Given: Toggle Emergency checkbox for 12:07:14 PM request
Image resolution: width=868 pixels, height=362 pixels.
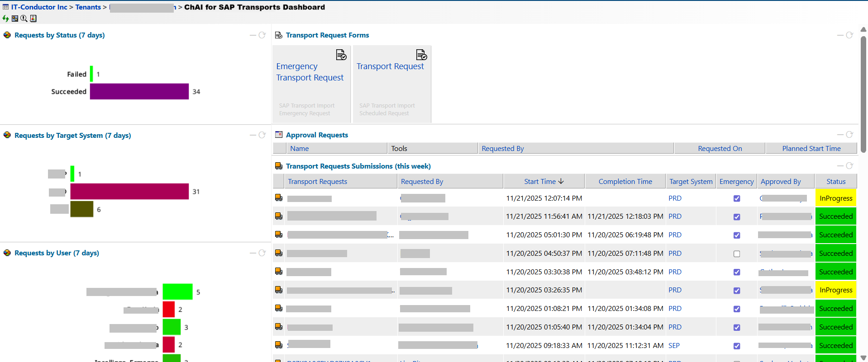Looking at the screenshot, I should [x=737, y=198].
